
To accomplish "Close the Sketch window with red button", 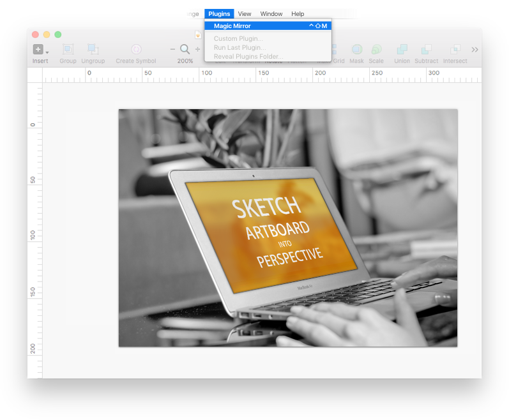I will pos(35,34).
